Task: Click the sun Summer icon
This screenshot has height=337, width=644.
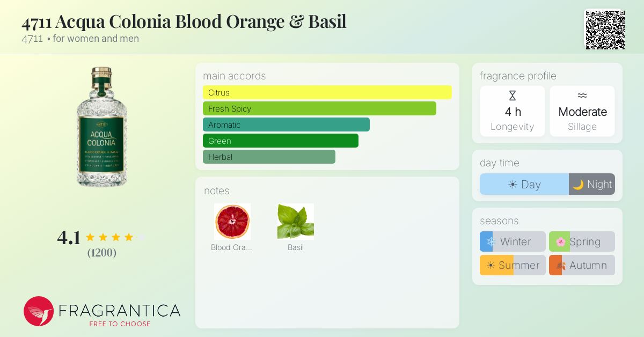Action: pyautogui.click(x=491, y=265)
